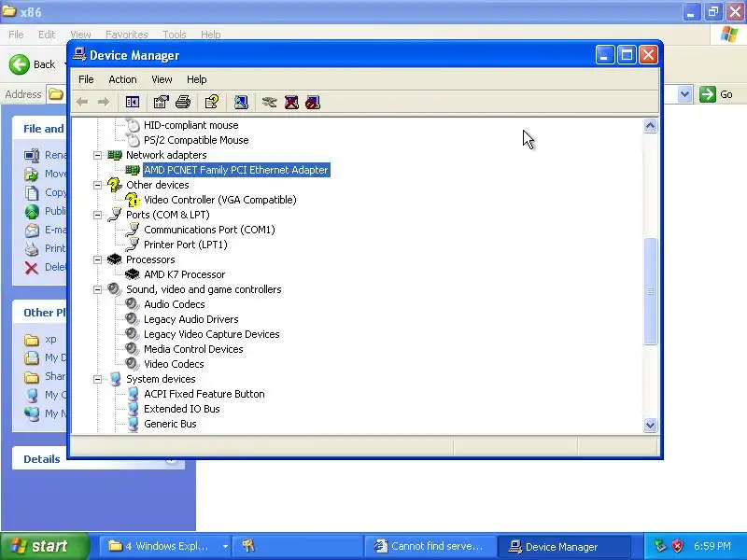Scan for hardware changes toolbar icon

click(x=241, y=102)
